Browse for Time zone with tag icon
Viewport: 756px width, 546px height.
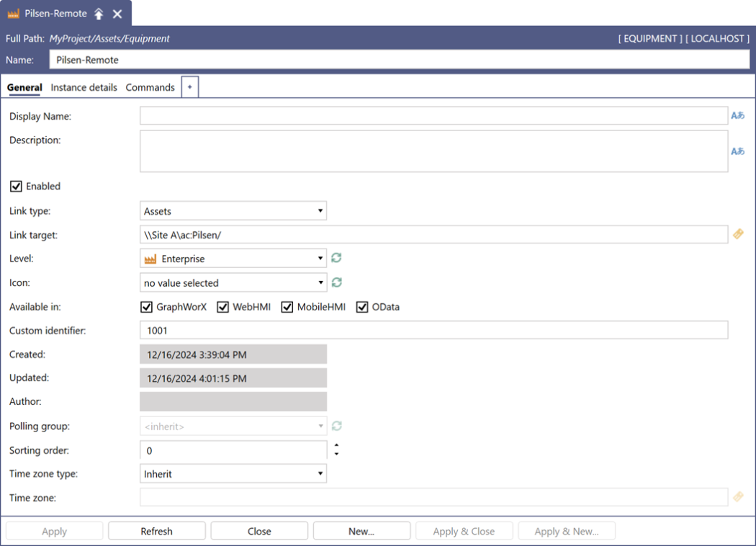click(x=738, y=497)
